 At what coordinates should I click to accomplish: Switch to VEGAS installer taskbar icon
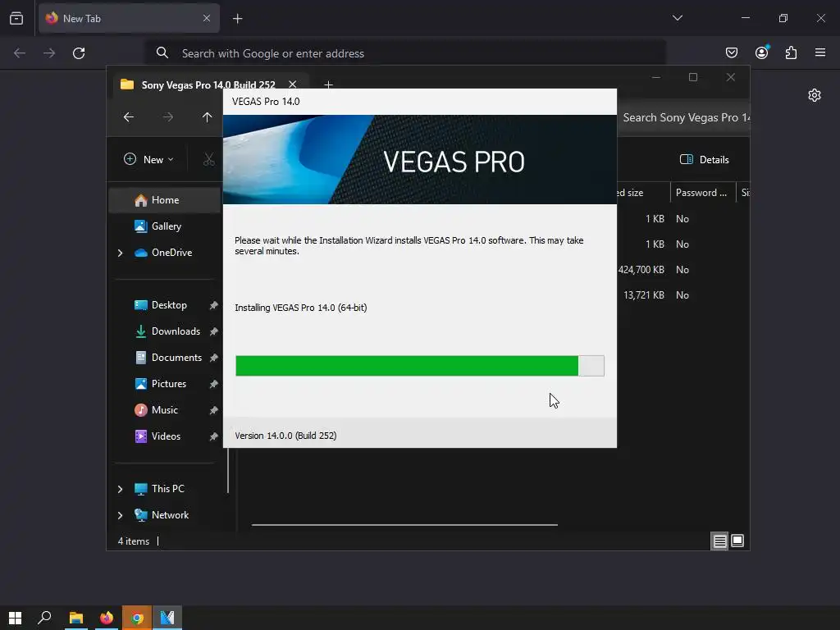tap(167, 618)
